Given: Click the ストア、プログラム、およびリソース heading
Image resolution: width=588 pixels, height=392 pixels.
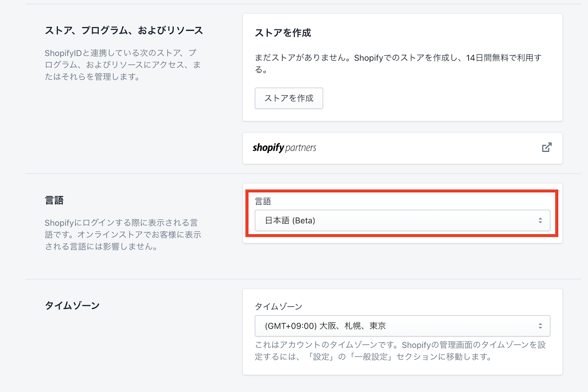Looking at the screenshot, I should (x=124, y=31).
